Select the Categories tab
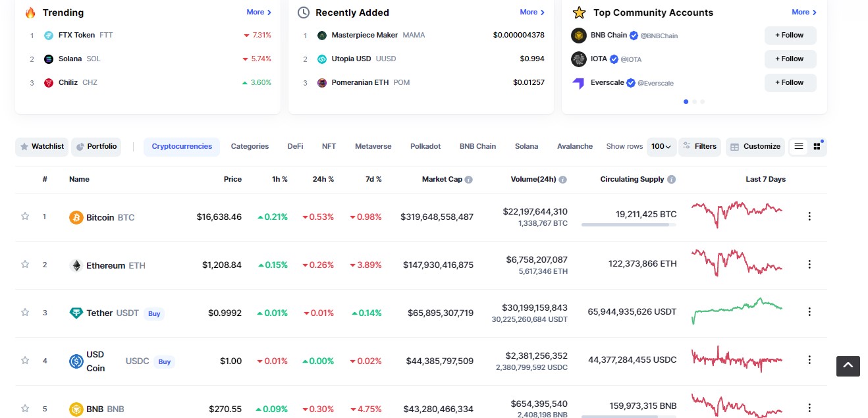This screenshot has width=868, height=418. [x=250, y=147]
